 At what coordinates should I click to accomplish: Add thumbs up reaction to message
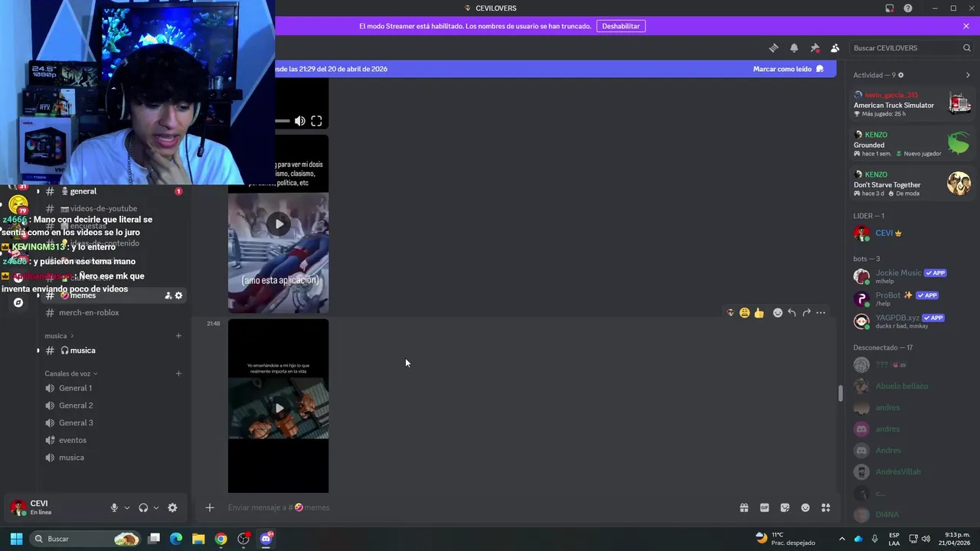(759, 313)
